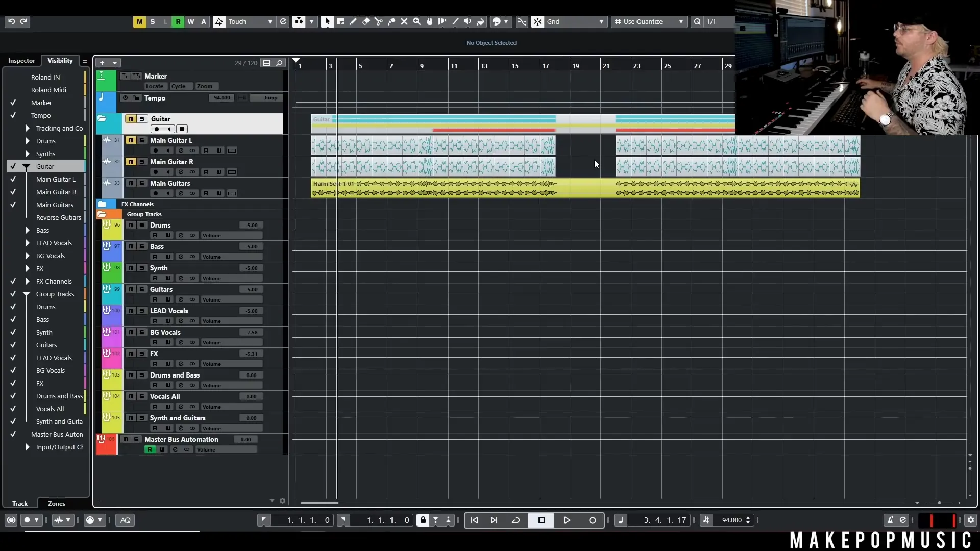Screen dimensions: 980x551
Task: Switch to the Visibility tab
Action: 60,61
